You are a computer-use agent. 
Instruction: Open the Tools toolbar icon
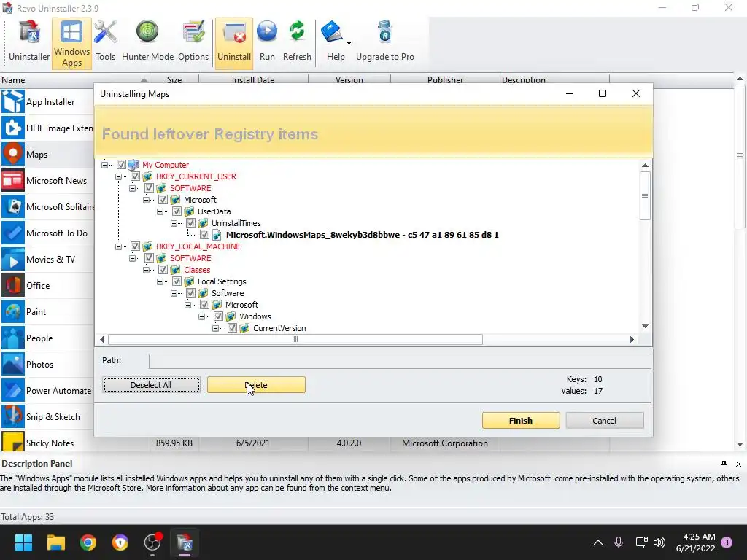click(105, 42)
